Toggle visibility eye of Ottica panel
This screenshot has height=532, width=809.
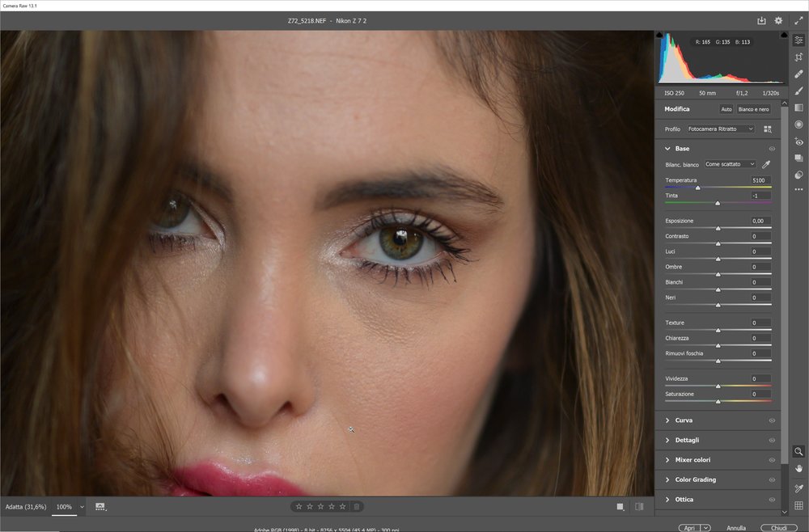point(772,500)
